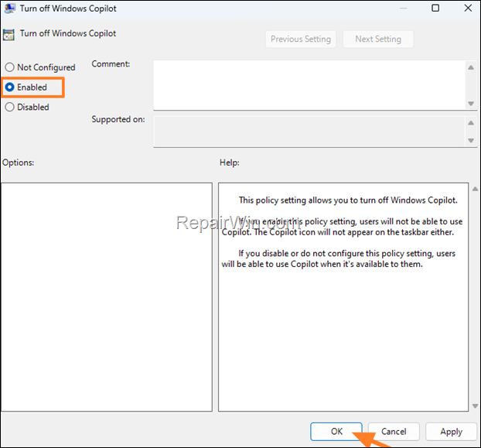Click Help pane scroll down arrow
The image size is (481, 448).
pos(475,406)
